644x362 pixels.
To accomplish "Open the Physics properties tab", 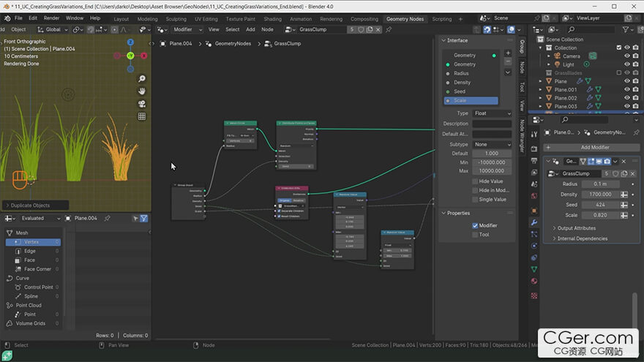I will 534,246.
